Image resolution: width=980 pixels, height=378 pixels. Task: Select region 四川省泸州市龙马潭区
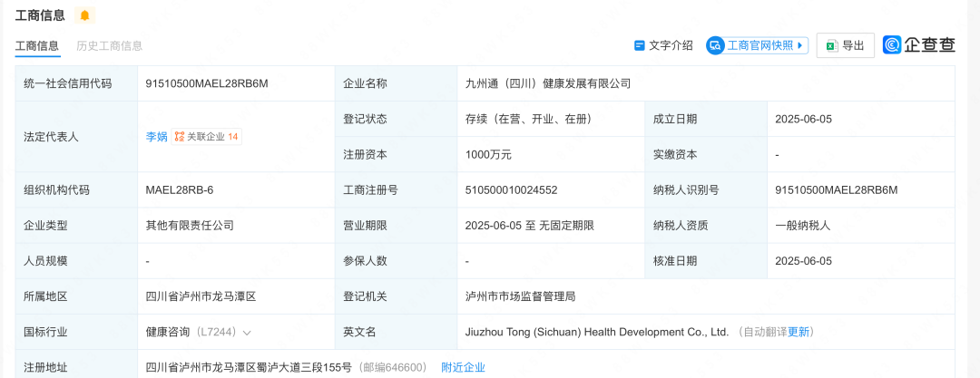[x=201, y=296]
